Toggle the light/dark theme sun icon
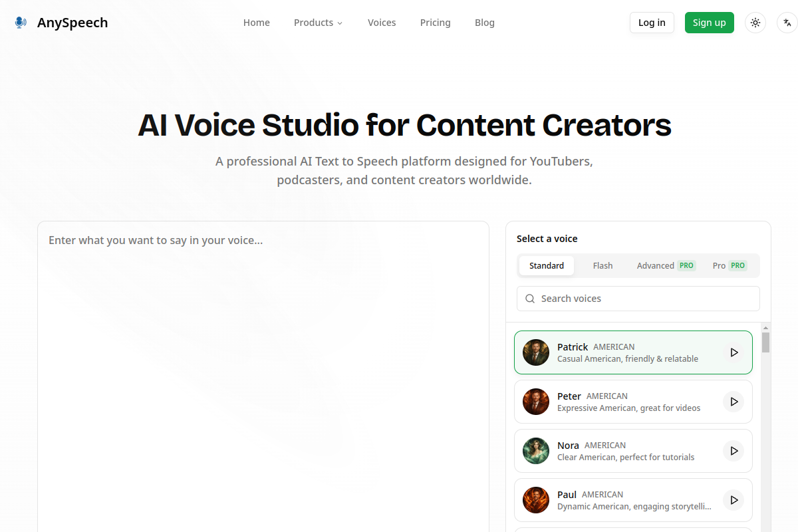Viewport: 798px width, 532px height. click(755, 23)
